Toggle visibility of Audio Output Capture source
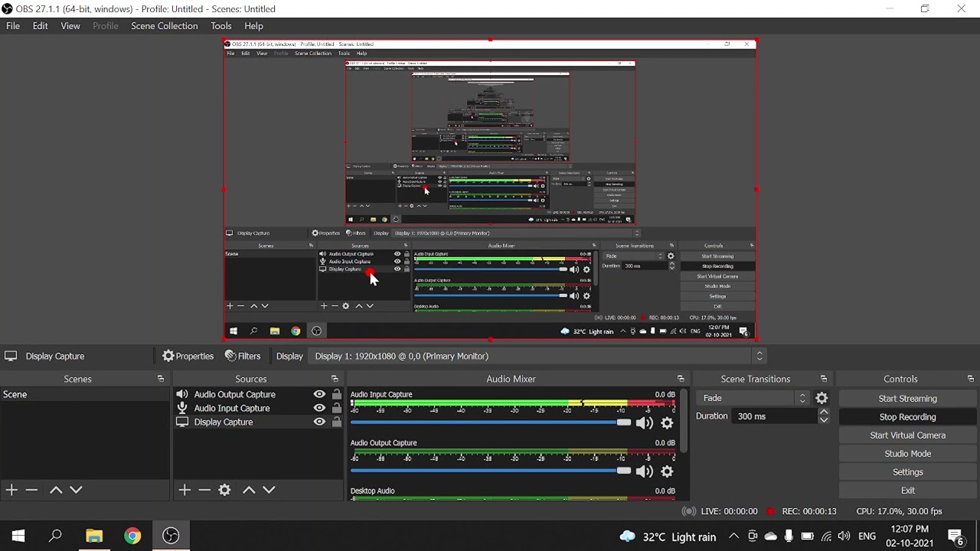Screen dimensions: 980x551 [x=319, y=395]
